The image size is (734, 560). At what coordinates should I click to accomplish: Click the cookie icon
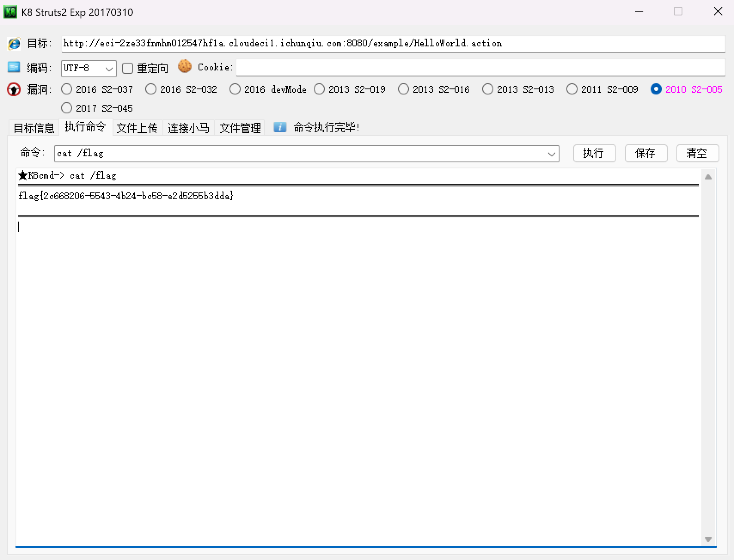coord(184,66)
